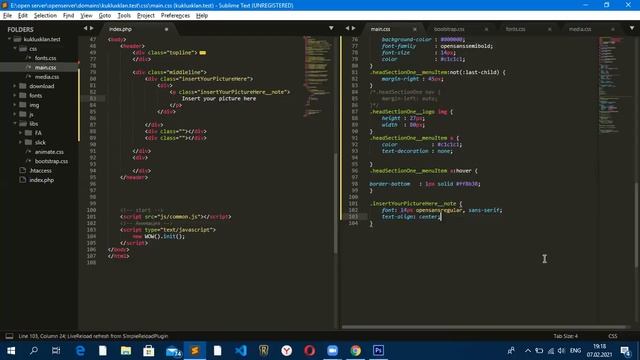Viewport: 640px width, 360px height.
Task: Change Tab Size: 4 setting
Action: click(565, 336)
